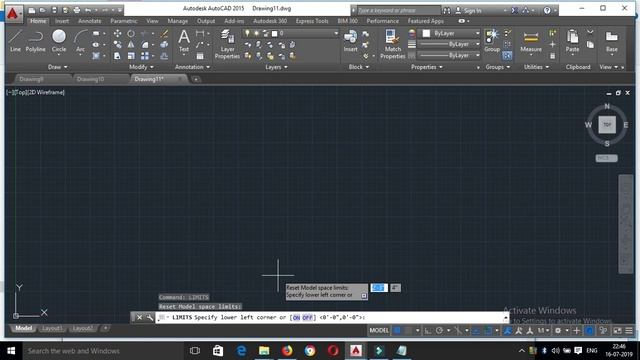
Task: Insert a Table from Annotation panel
Action: tap(200, 56)
